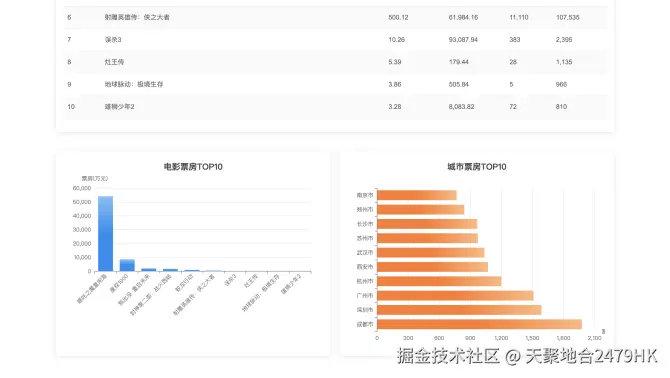Click the 1,135 value in row 8
670x378 pixels.
point(564,62)
